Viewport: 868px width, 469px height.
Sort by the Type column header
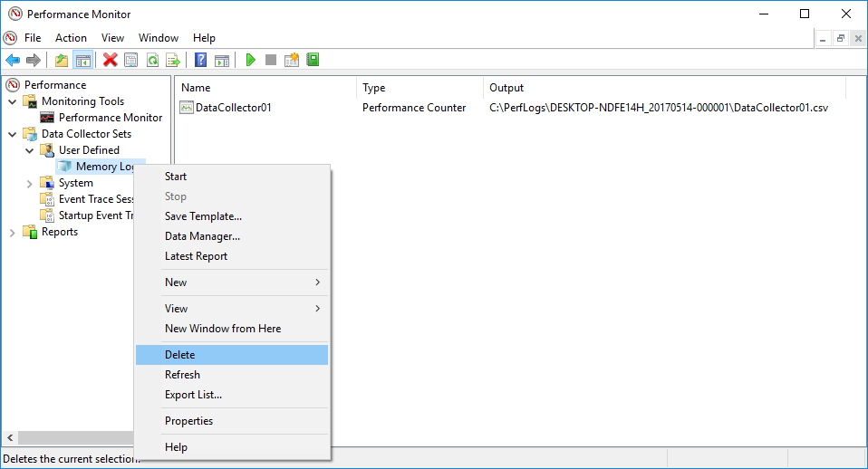point(420,88)
